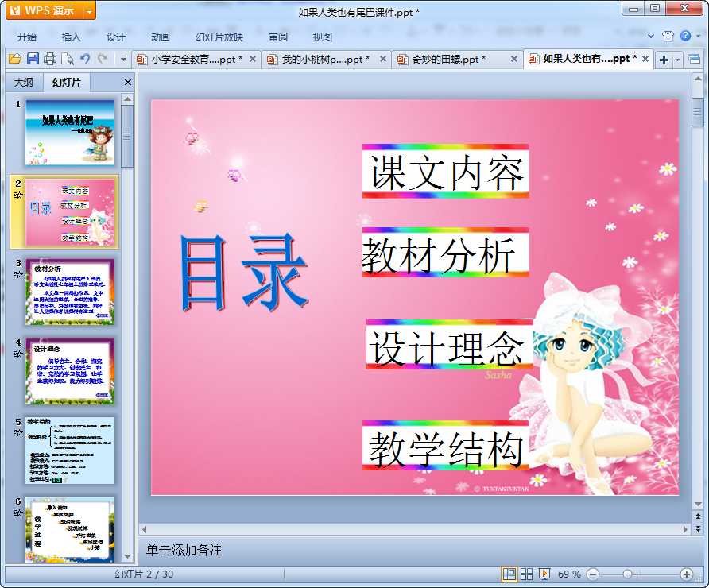Redo the action
The image size is (709, 588).
click(x=103, y=59)
